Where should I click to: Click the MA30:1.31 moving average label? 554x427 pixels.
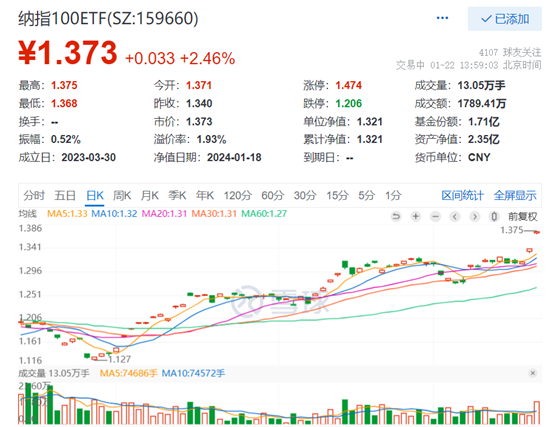(214, 214)
